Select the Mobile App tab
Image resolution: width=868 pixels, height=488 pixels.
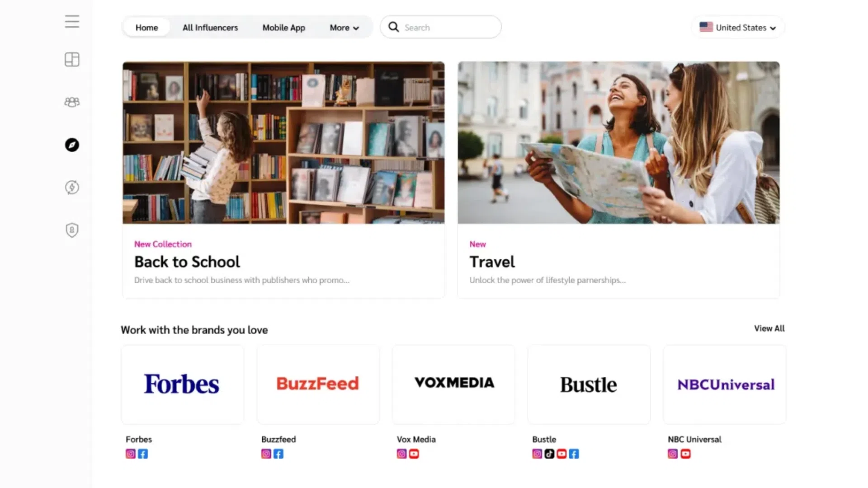(284, 28)
